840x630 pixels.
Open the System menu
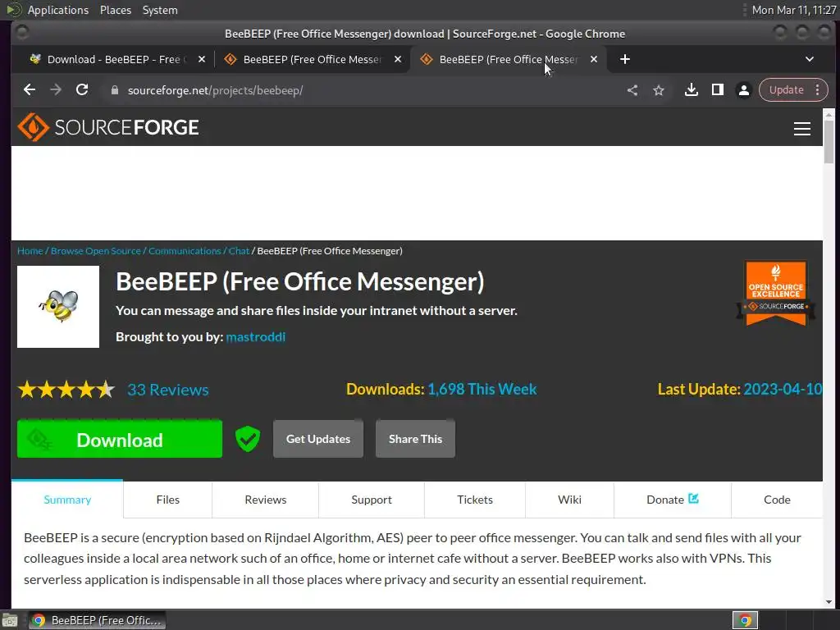click(x=160, y=10)
